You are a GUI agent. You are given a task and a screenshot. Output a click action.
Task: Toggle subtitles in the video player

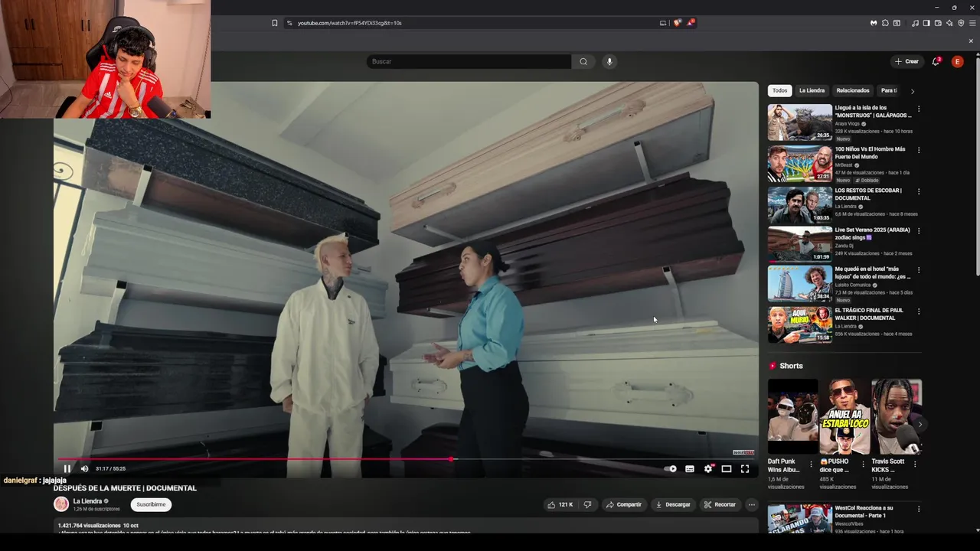(x=690, y=469)
